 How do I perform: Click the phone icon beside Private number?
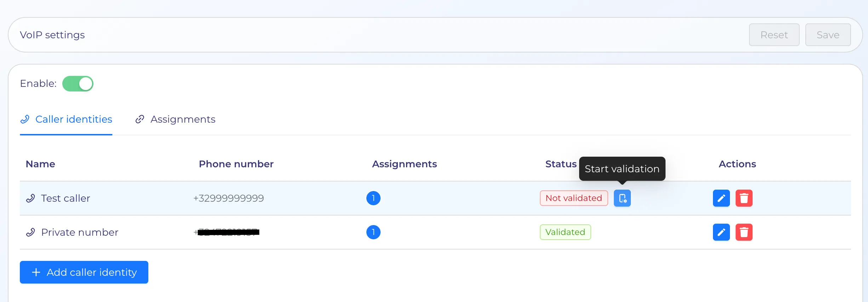[30, 232]
